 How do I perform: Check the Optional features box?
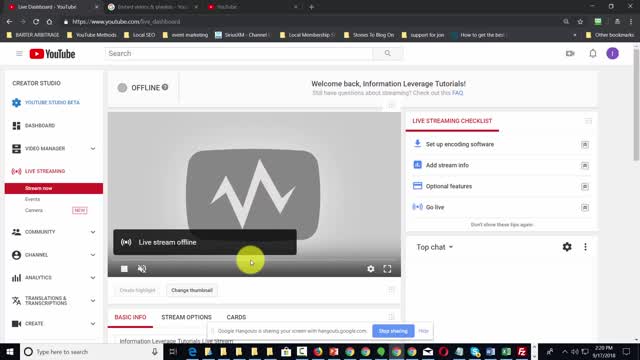(x=585, y=187)
